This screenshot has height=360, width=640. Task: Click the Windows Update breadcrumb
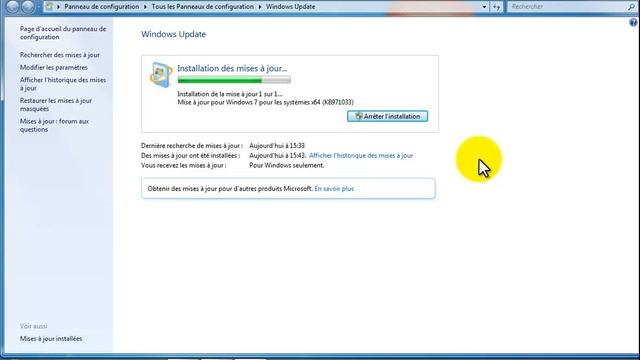click(x=290, y=7)
